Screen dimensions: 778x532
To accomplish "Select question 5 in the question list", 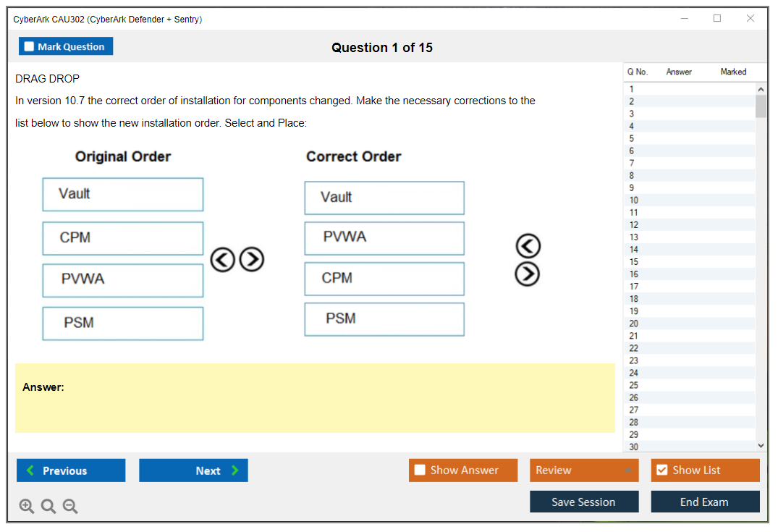I will [632, 138].
